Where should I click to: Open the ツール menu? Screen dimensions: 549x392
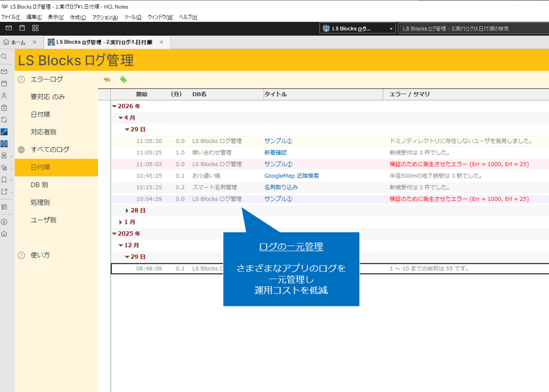[132, 17]
